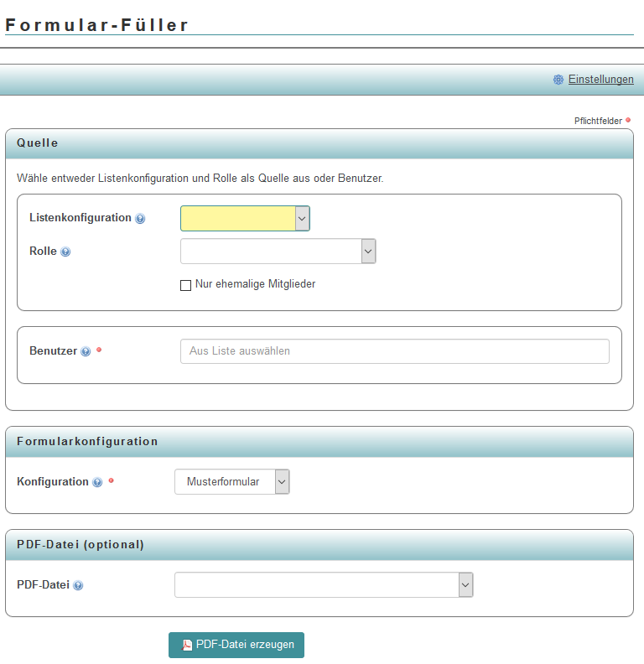
Task: Open the Einstellungen link
Action: coord(600,80)
